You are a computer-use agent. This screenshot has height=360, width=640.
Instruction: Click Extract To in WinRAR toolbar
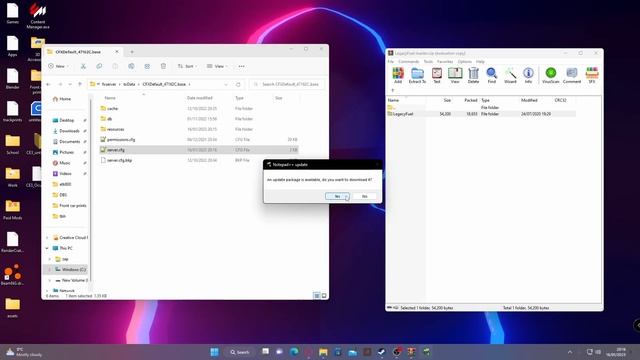(417, 76)
